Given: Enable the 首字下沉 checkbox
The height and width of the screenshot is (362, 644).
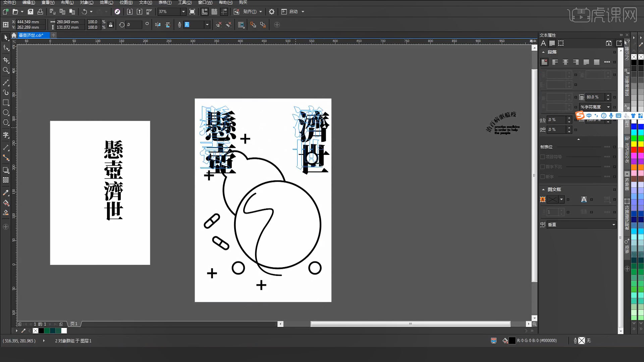Looking at the screenshot, I should pyautogui.click(x=542, y=167).
